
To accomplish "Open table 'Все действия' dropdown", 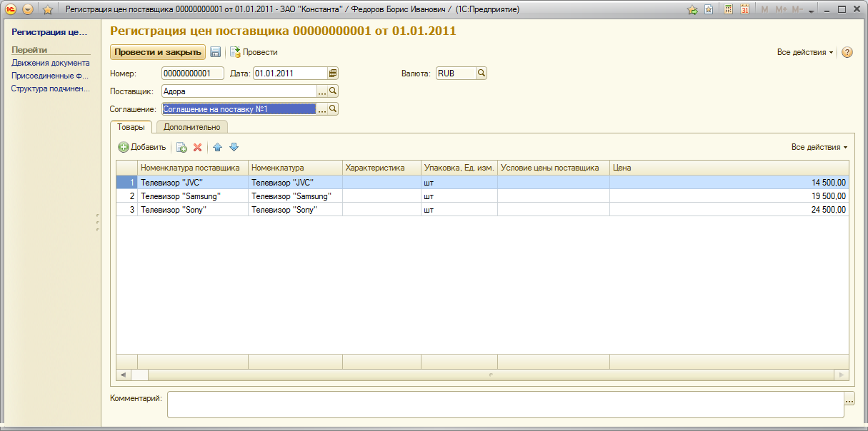I will pyautogui.click(x=819, y=147).
